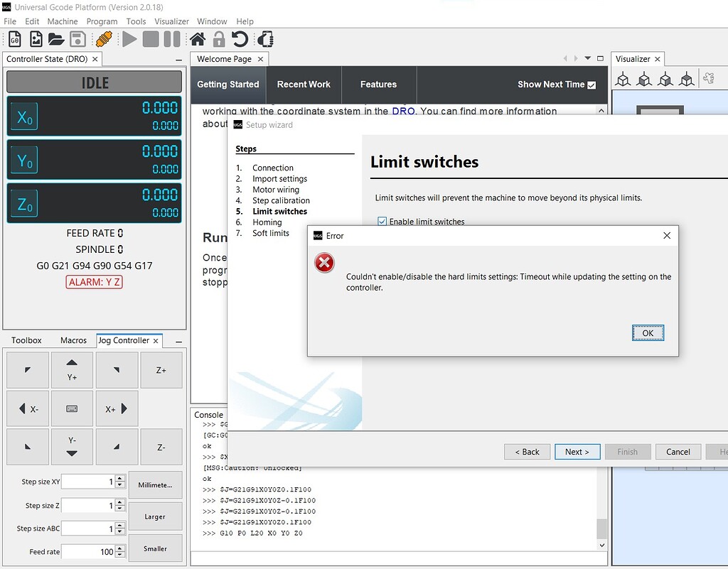
Task: Select the right-shaded cube view in Visualizer
Action: coord(665,80)
